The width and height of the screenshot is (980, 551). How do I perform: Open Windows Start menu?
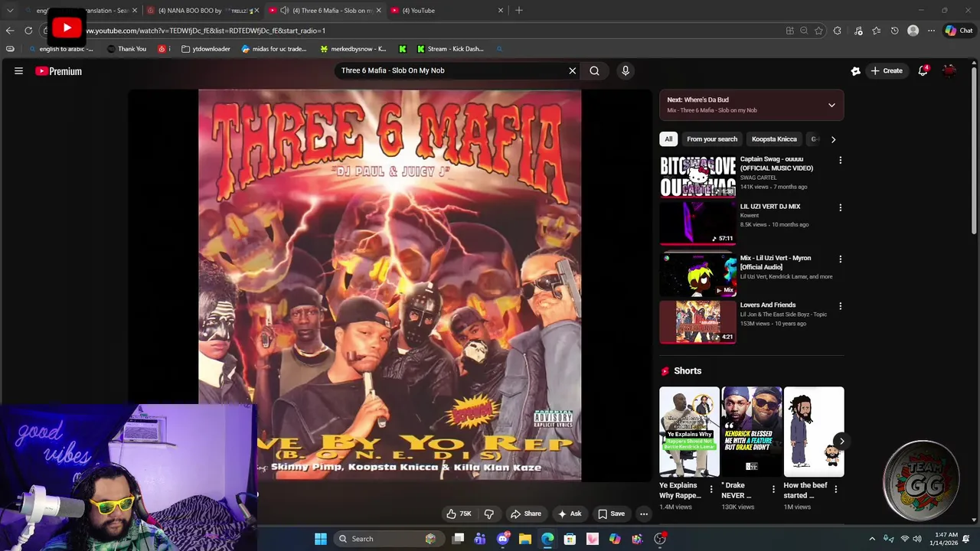click(321, 539)
